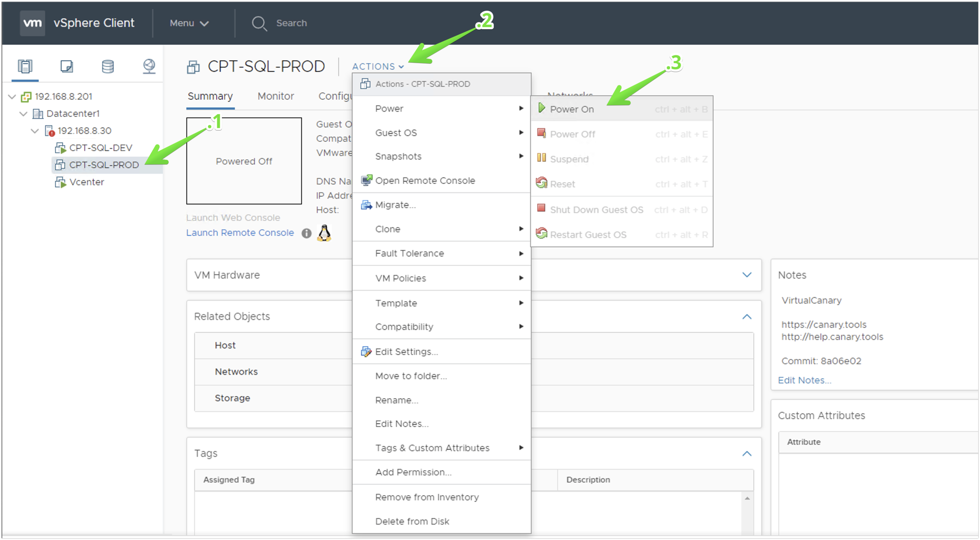The width and height of the screenshot is (980, 540).
Task: Click the Shut Down Guest OS icon
Action: [x=541, y=208]
